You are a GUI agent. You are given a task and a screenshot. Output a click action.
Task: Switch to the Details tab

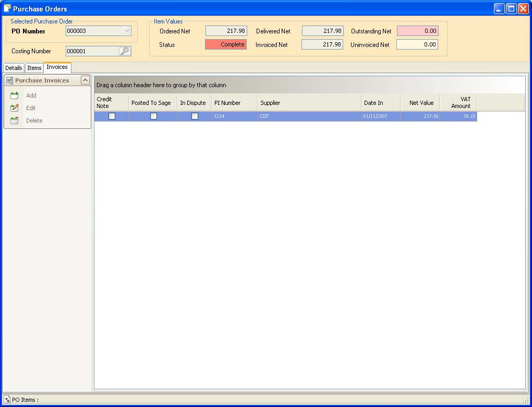tap(14, 67)
